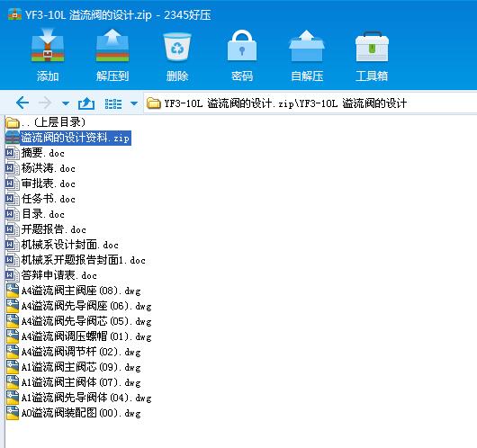The height and width of the screenshot is (448, 477).
Task: Select A4溢流阀调压螺帽(01).dwg
Action: tap(78, 336)
